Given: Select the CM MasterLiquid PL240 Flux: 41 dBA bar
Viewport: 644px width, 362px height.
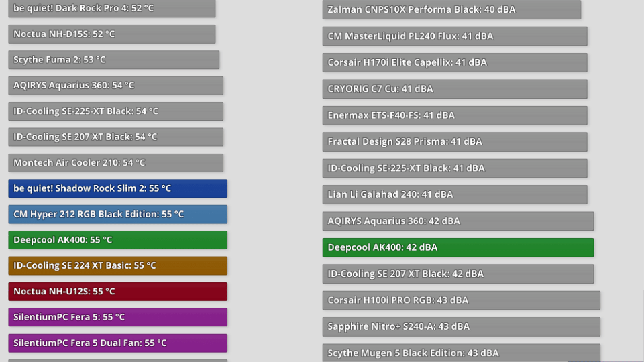Looking at the screenshot, I should pos(455,36).
